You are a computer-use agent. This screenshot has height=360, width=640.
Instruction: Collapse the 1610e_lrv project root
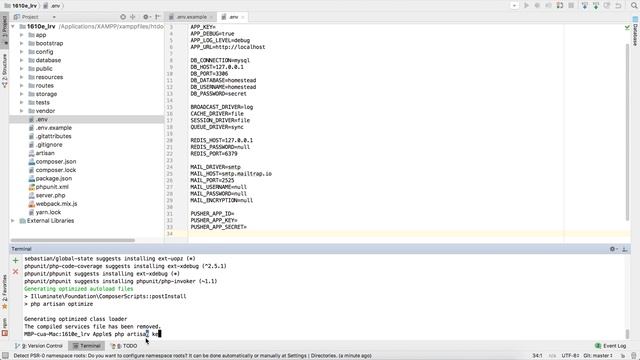(x=13, y=27)
